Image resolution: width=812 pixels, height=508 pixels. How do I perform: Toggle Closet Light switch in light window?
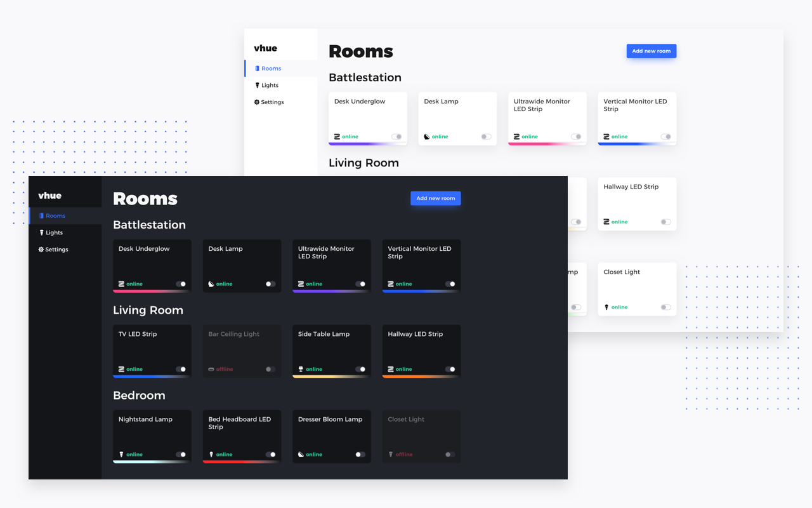pyautogui.click(x=665, y=307)
